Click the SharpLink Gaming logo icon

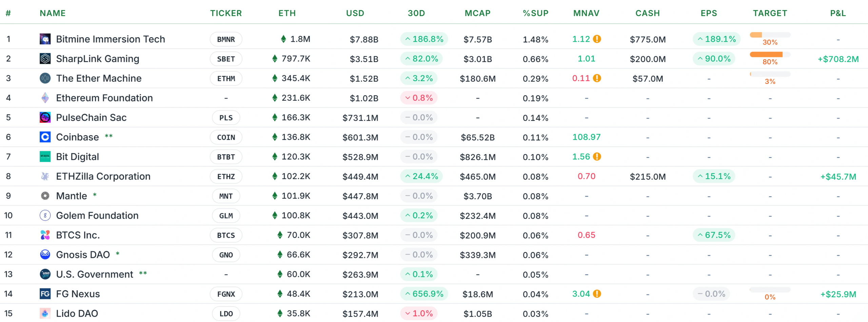click(x=45, y=59)
